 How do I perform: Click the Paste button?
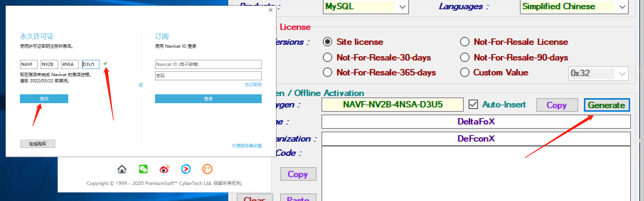[x=298, y=198]
